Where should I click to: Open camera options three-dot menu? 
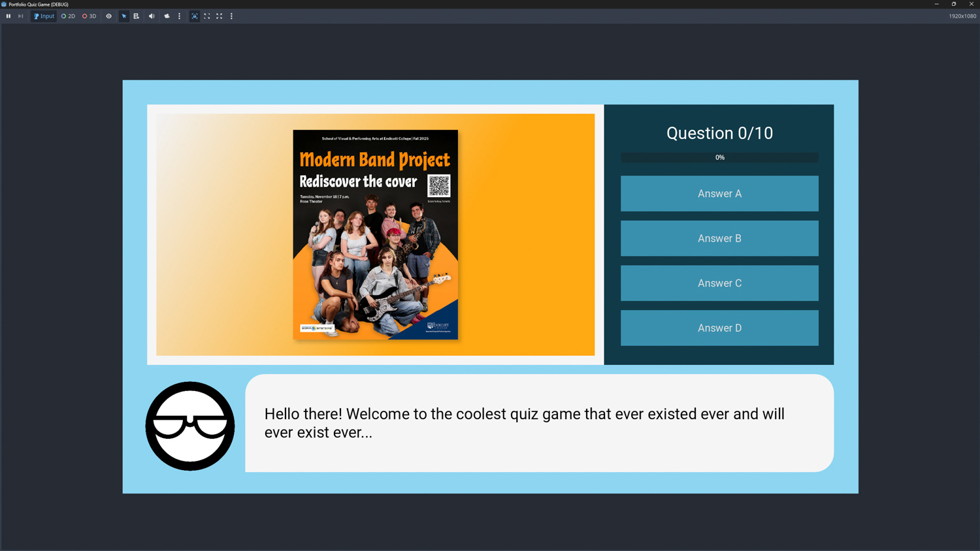click(x=180, y=16)
